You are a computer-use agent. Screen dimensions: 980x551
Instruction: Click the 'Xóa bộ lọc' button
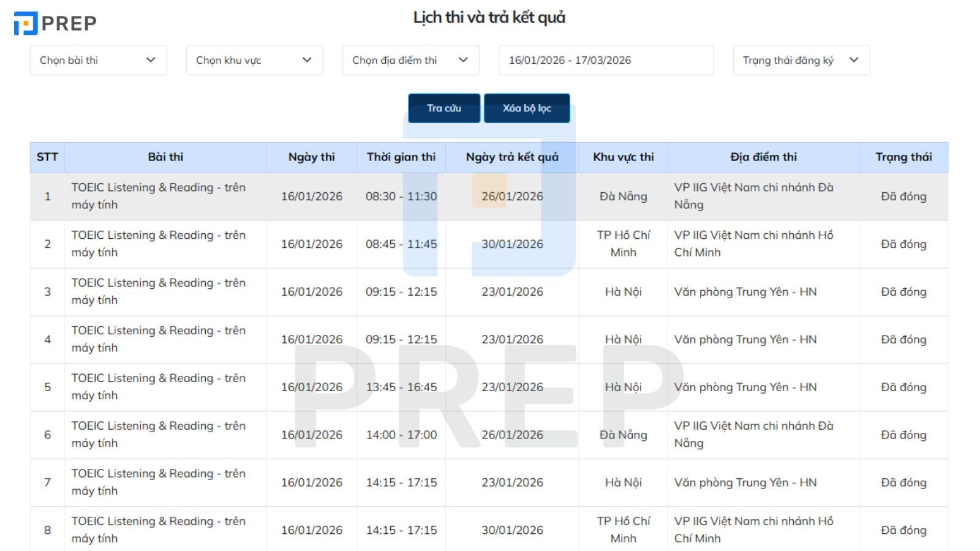coord(527,108)
